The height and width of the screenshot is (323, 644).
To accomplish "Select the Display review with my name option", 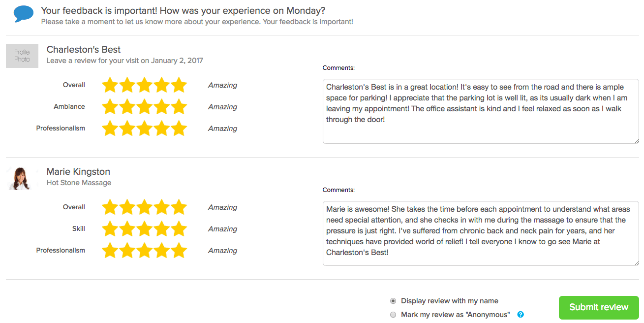I will tap(393, 300).
